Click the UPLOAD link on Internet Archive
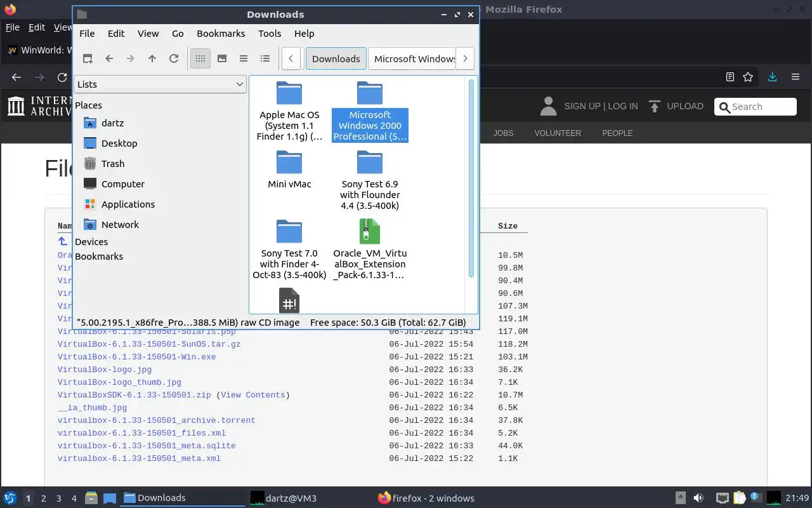Image resolution: width=812 pixels, height=508 pixels. pyautogui.click(x=676, y=106)
